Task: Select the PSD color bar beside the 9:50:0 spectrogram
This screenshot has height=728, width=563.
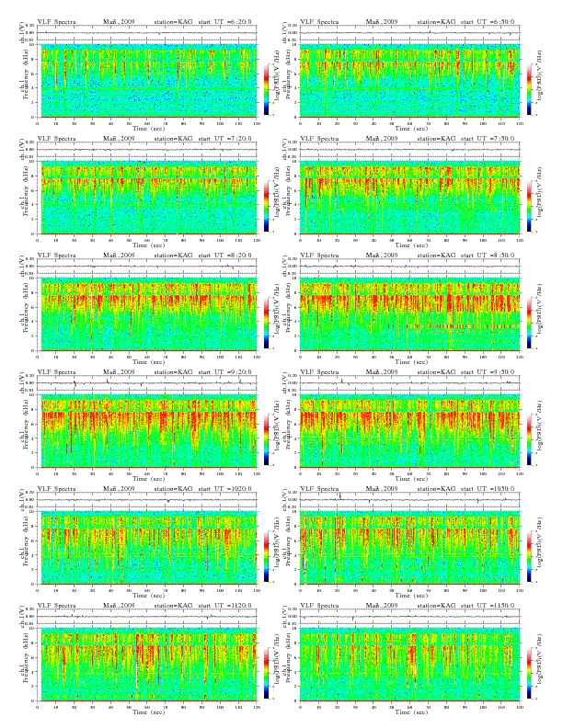Action: (x=530, y=439)
